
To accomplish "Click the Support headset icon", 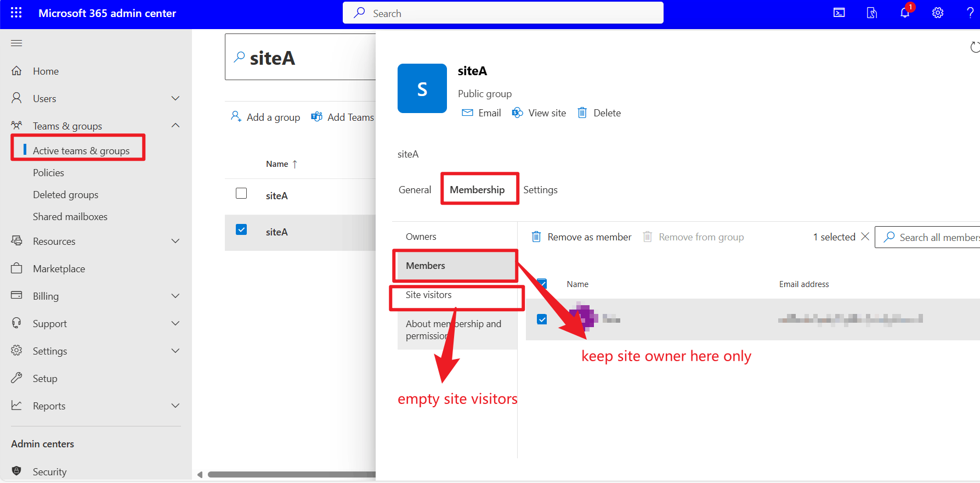I will coord(16,323).
